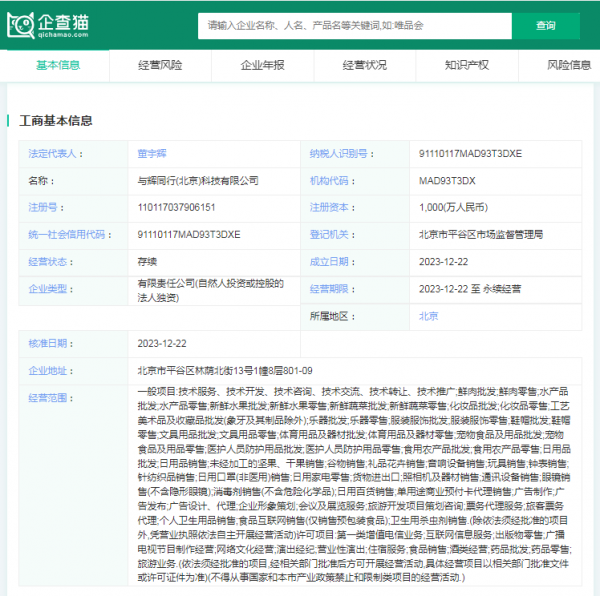Click 北京市平谷区市场监督管理局 registration authority

coord(480,235)
